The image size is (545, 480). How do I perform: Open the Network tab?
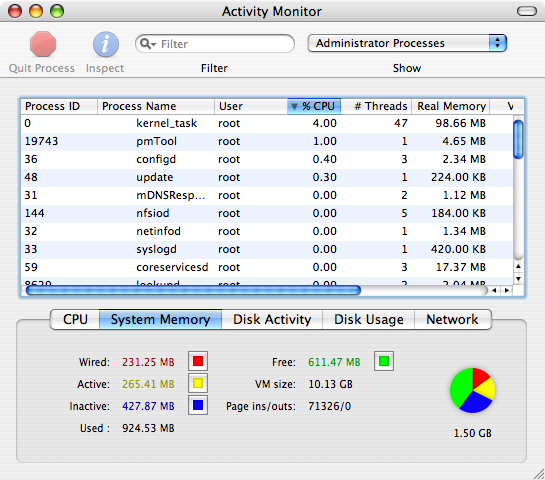tap(453, 319)
